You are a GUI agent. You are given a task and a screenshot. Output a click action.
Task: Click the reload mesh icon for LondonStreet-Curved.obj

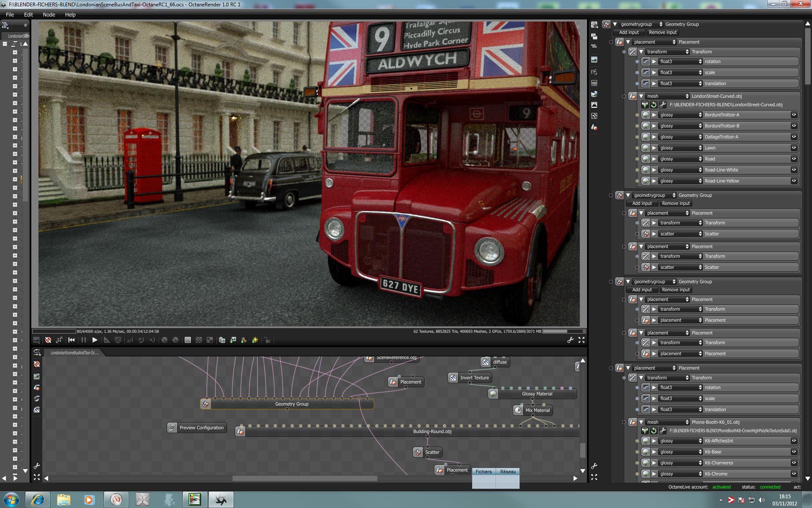point(654,105)
